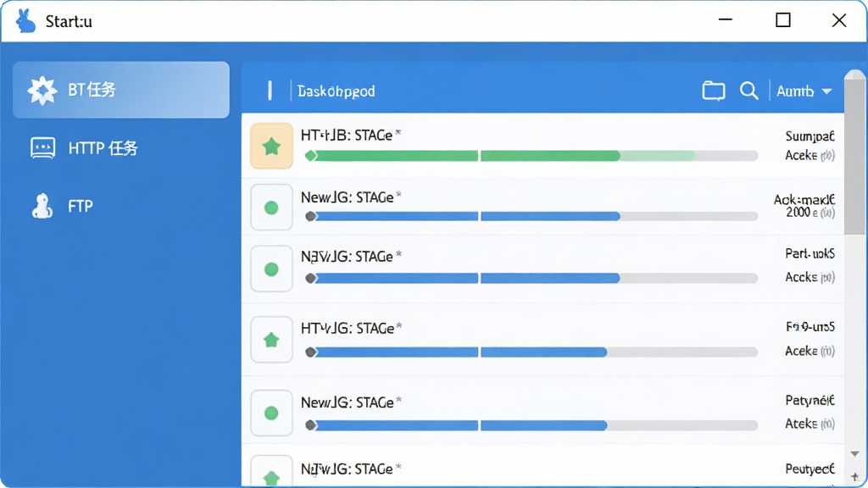Click the Aok:maxd€ status text
The image size is (868, 488).
tap(804, 199)
